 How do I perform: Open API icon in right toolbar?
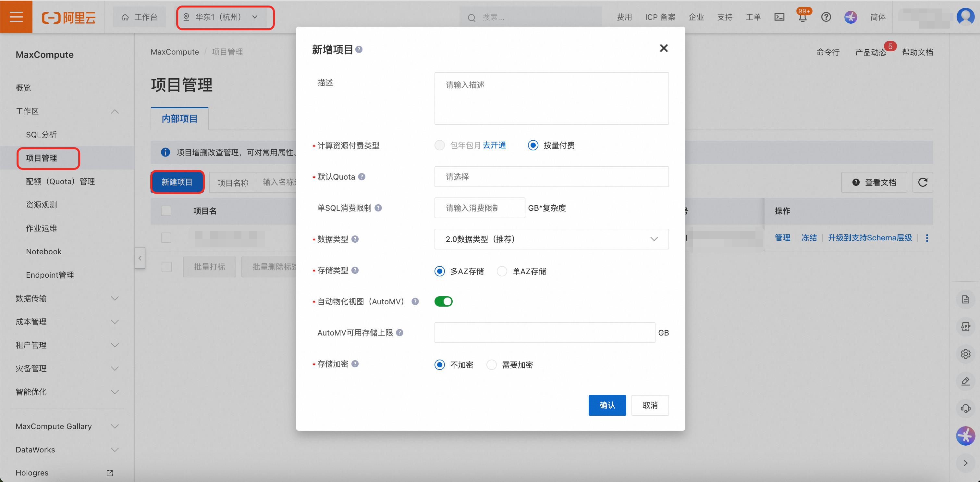tap(965, 327)
